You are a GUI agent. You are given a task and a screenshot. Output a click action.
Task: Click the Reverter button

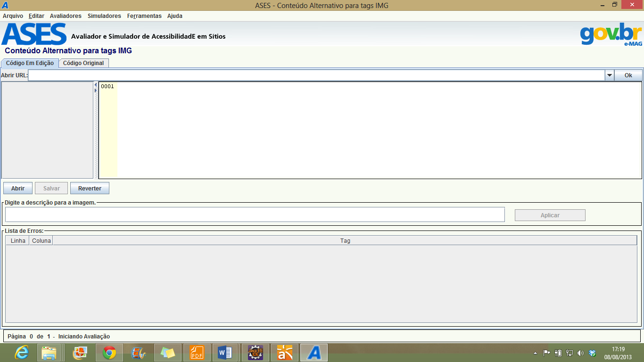coord(90,188)
